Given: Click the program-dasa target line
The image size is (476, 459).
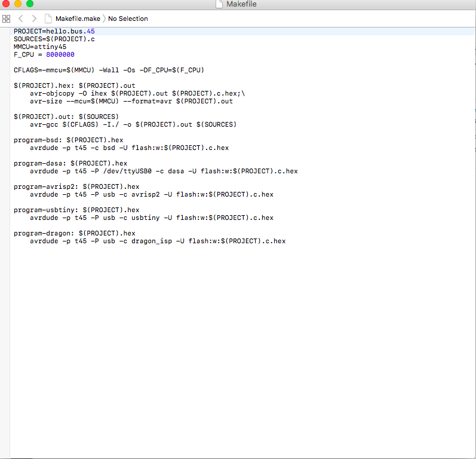Looking at the screenshot, I should (x=70, y=163).
